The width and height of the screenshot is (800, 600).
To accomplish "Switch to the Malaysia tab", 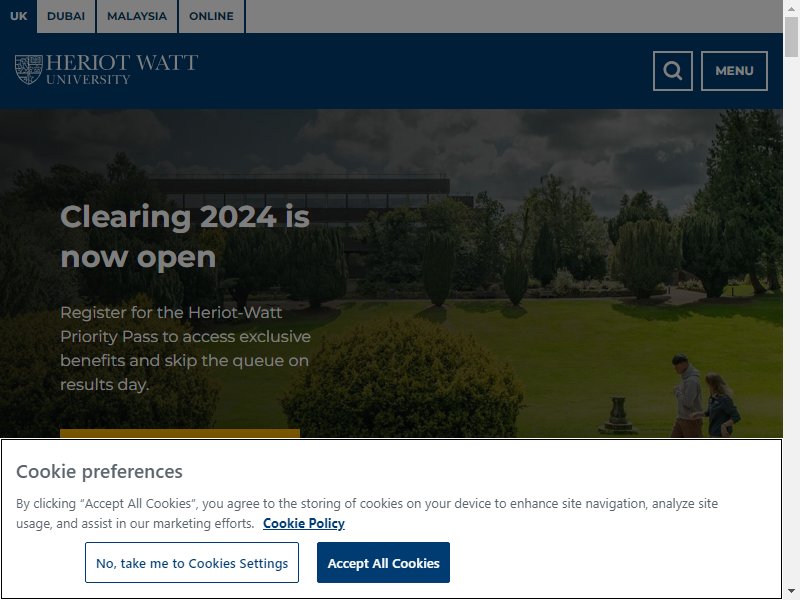I will (137, 16).
